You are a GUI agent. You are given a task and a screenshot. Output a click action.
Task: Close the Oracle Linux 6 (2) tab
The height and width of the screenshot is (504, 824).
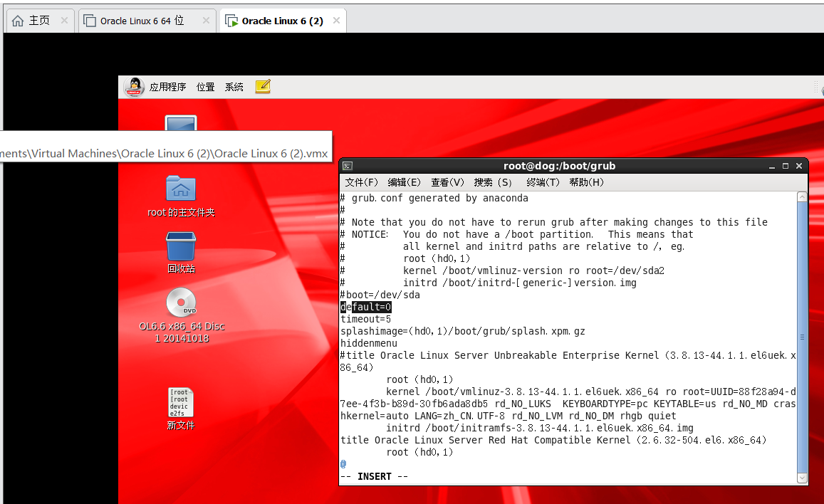[336, 21]
